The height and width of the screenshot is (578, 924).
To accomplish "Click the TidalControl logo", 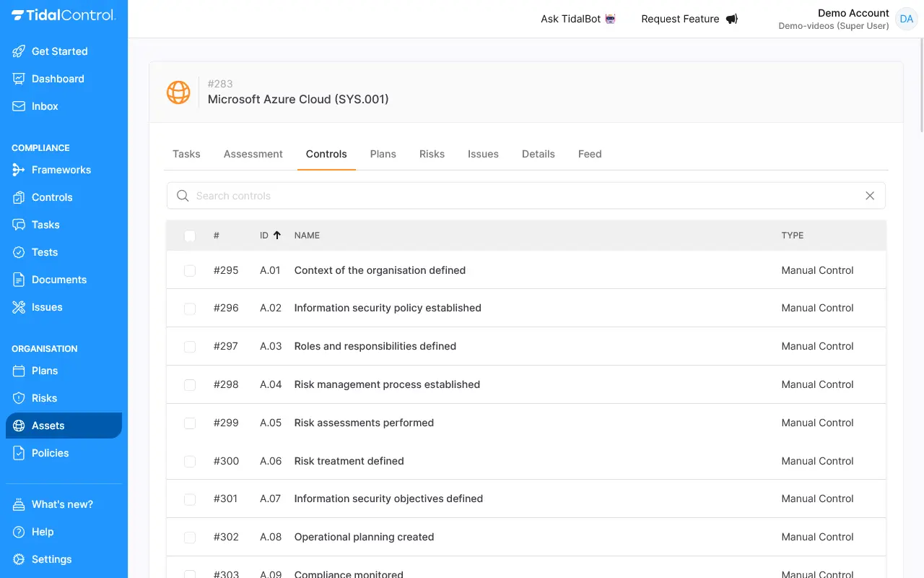I will click(x=64, y=15).
